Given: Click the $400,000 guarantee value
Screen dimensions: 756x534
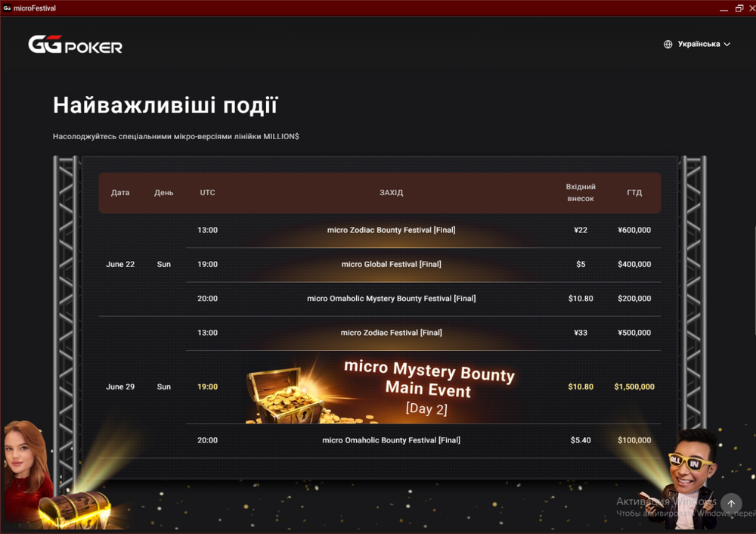Looking at the screenshot, I should [x=634, y=264].
